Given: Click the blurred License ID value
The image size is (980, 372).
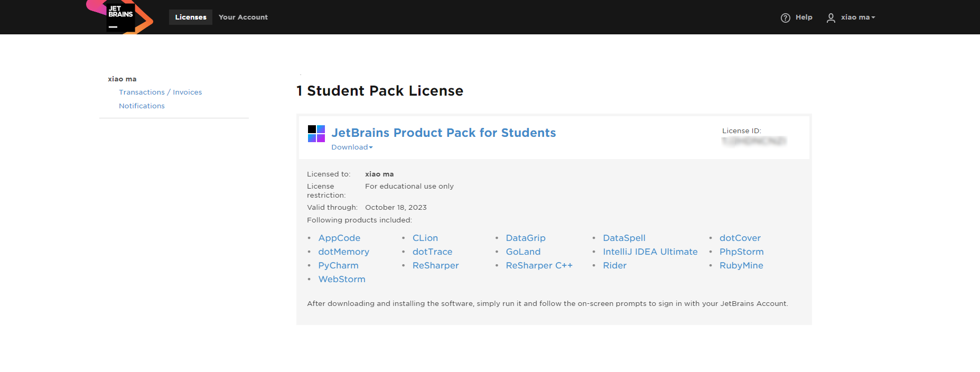Looking at the screenshot, I should click(x=754, y=141).
